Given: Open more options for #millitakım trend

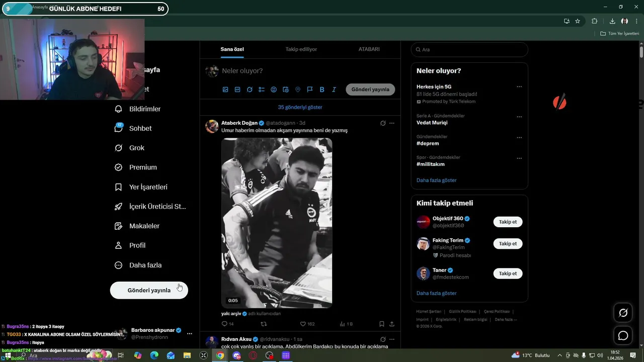Looking at the screenshot, I should click(519, 158).
